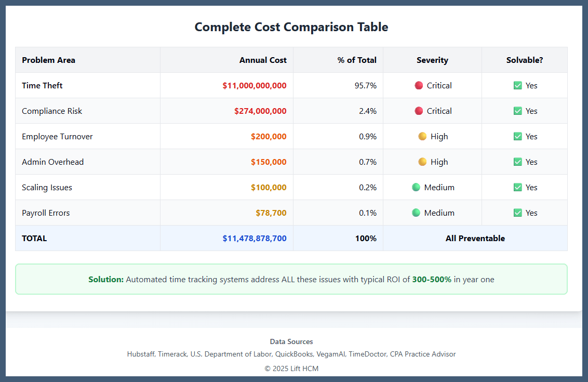Click the Solvable? column header
588x382 pixels.
pos(525,60)
